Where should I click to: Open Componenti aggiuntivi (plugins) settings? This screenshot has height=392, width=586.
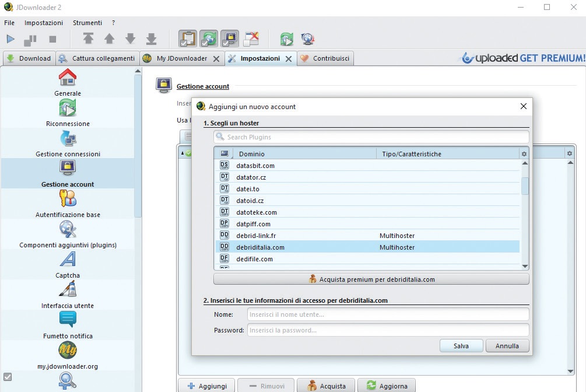click(68, 234)
